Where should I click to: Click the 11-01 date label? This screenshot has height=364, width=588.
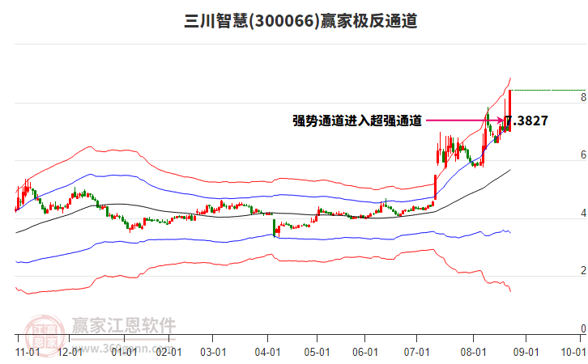pos(28,353)
